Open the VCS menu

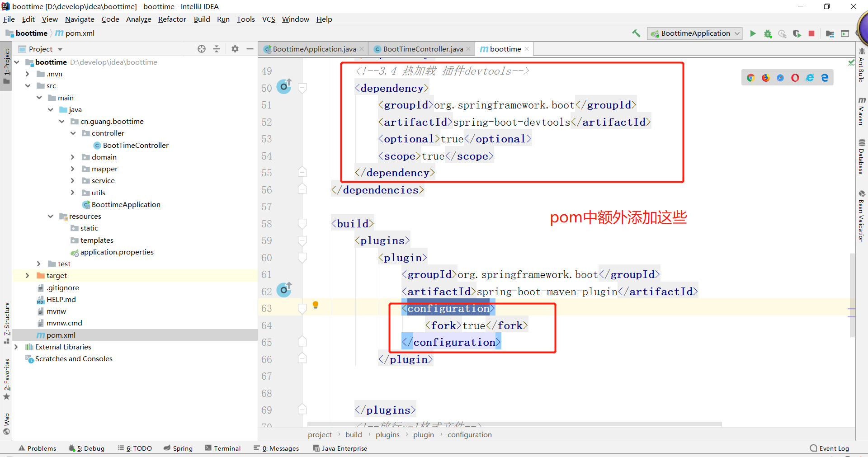[269, 19]
